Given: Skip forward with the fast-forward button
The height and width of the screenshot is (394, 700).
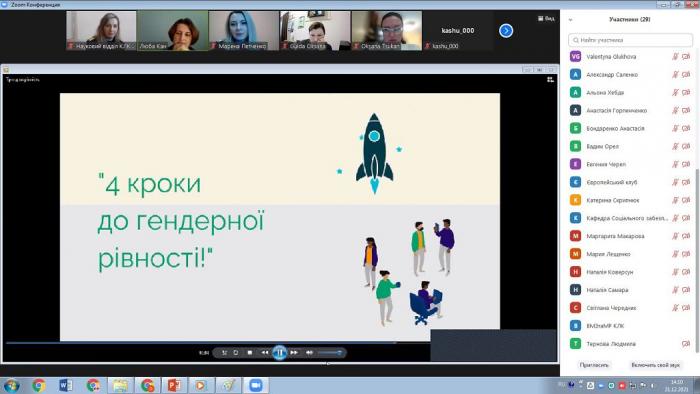Looking at the screenshot, I should pos(294,353).
